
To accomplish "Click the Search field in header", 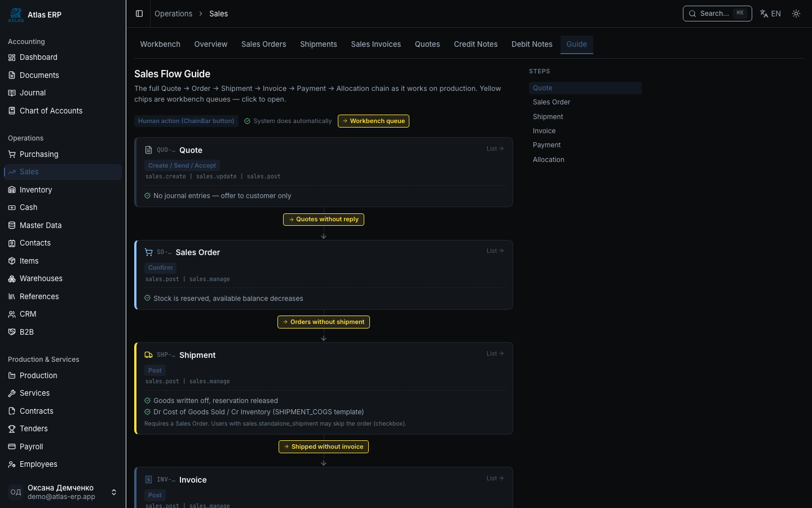I will (x=717, y=14).
